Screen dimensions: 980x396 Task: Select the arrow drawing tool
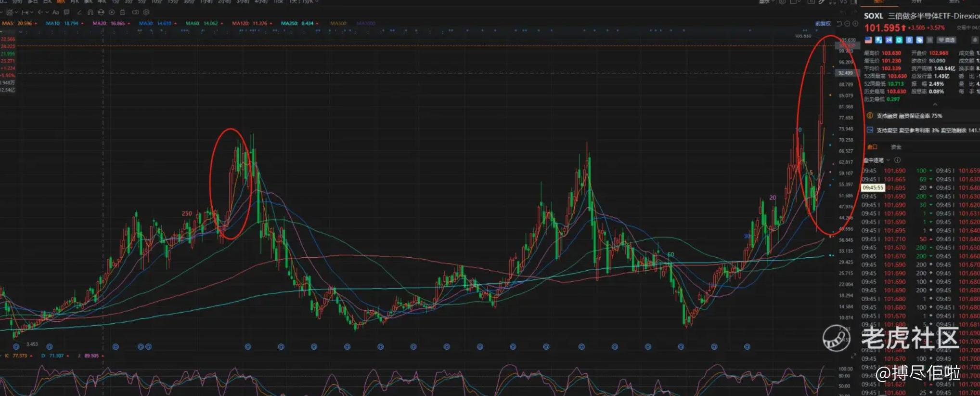(x=40, y=12)
